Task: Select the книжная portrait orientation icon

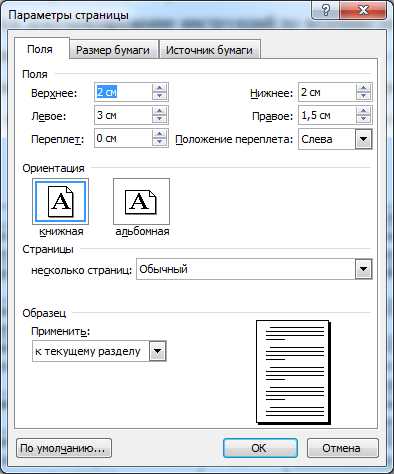Action: pos(60,202)
